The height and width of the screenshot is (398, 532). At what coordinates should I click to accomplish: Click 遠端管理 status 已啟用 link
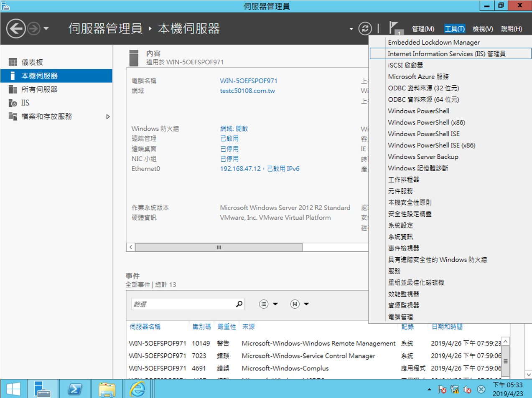click(229, 139)
